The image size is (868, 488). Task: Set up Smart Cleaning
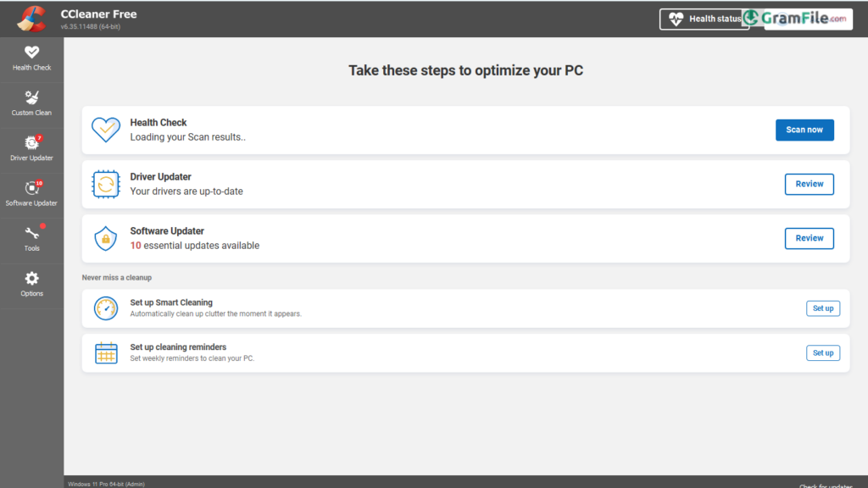point(822,308)
